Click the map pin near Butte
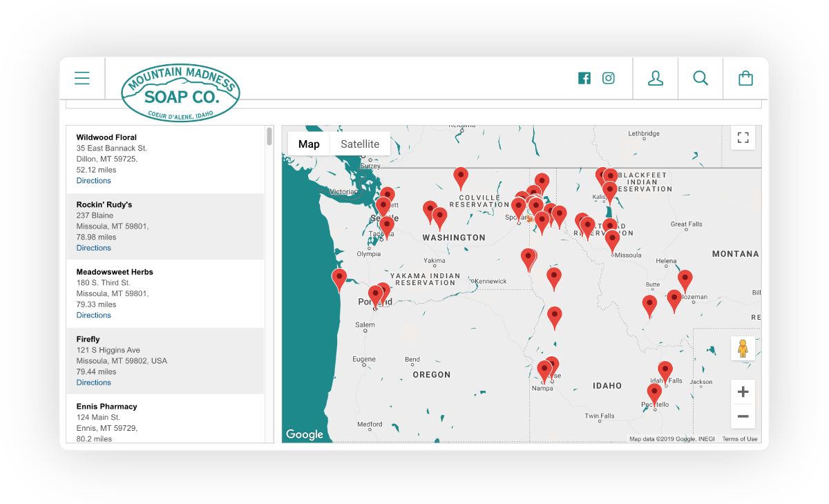The height and width of the screenshot is (504, 829). pyautogui.click(x=649, y=306)
